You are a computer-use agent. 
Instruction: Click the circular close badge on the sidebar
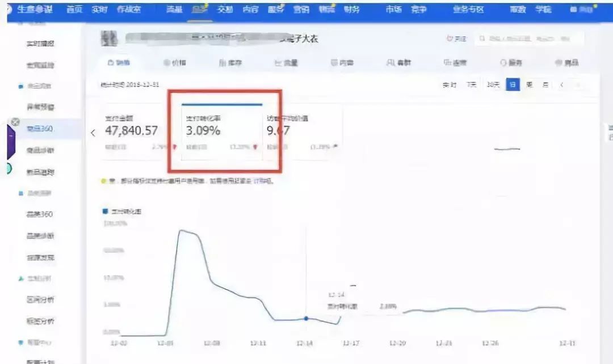pos(14,122)
